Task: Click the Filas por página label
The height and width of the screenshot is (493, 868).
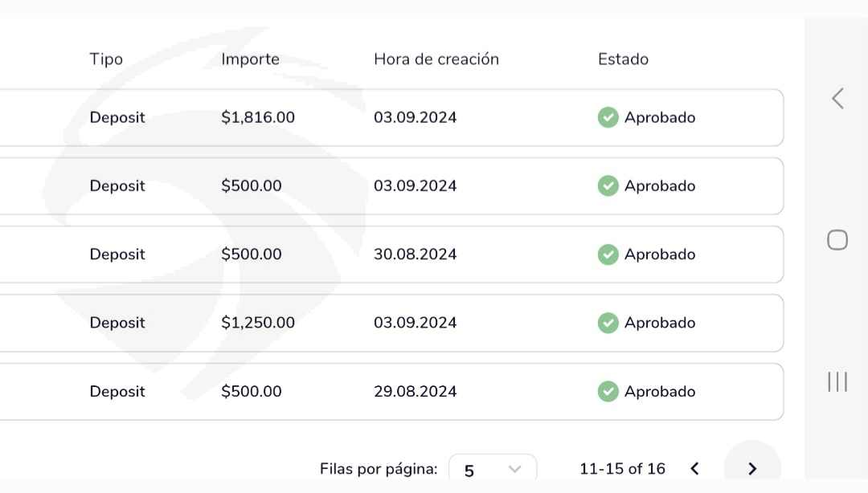Action: [379, 469]
